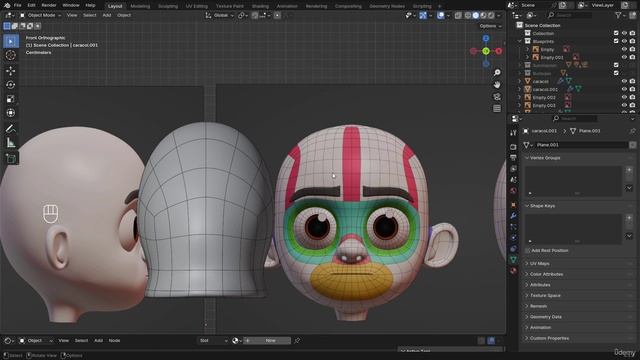Open the Render properties tab
The image size is (640, 360).
[x=513, y=147]
